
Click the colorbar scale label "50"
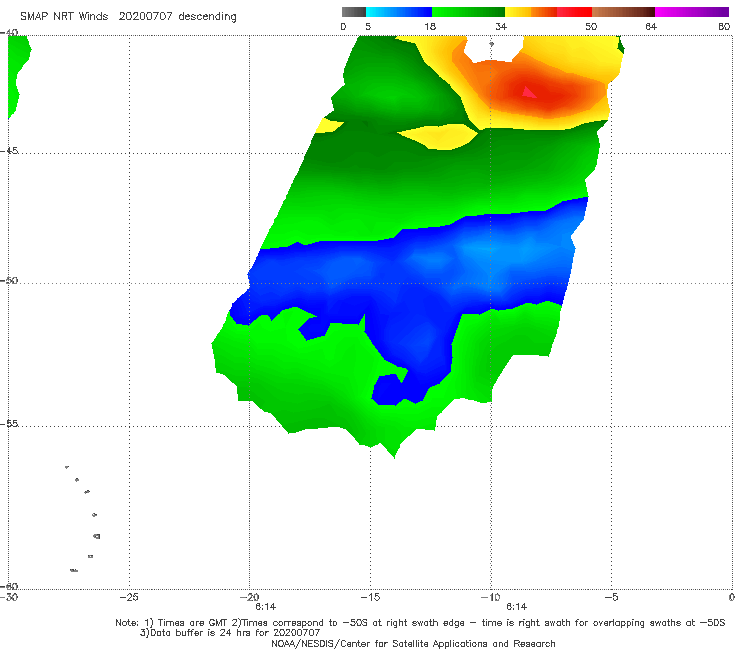pyautogui.click(x=591, y=26)
